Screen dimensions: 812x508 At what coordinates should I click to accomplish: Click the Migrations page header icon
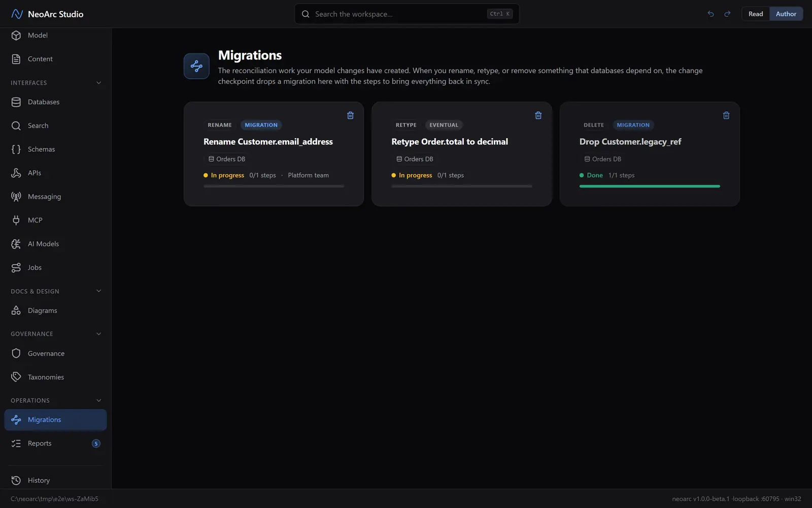(x=196, y=66)
